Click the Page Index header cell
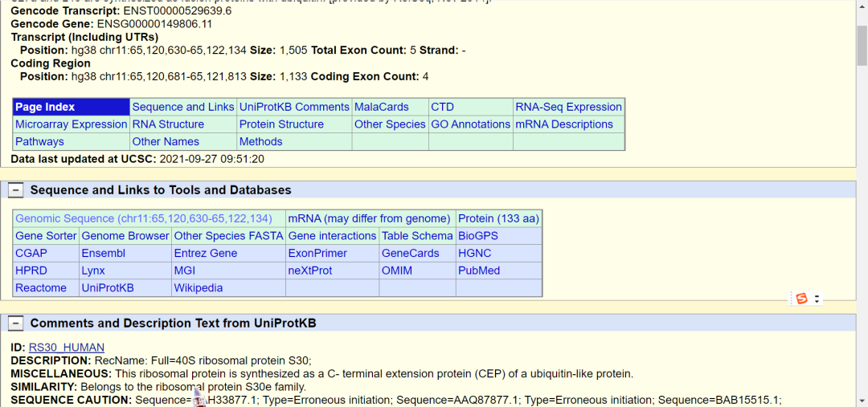This screenshot has height=407, width=868. (x=72, y=107)
